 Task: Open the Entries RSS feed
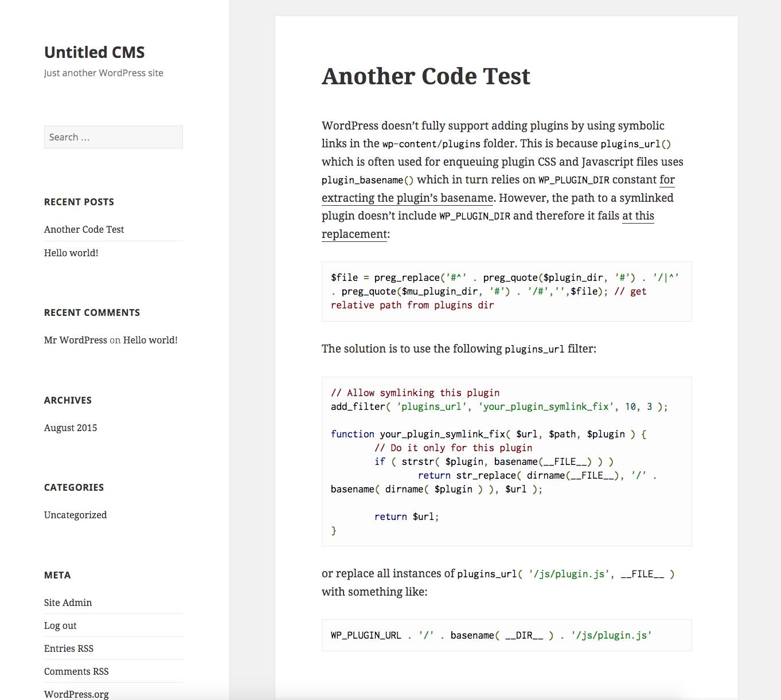tap(68, 648)
